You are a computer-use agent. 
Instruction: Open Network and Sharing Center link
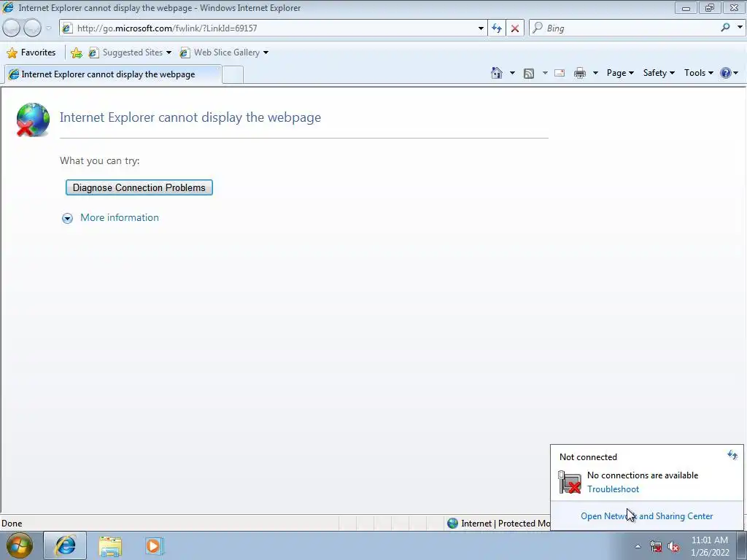pos(647,516)
